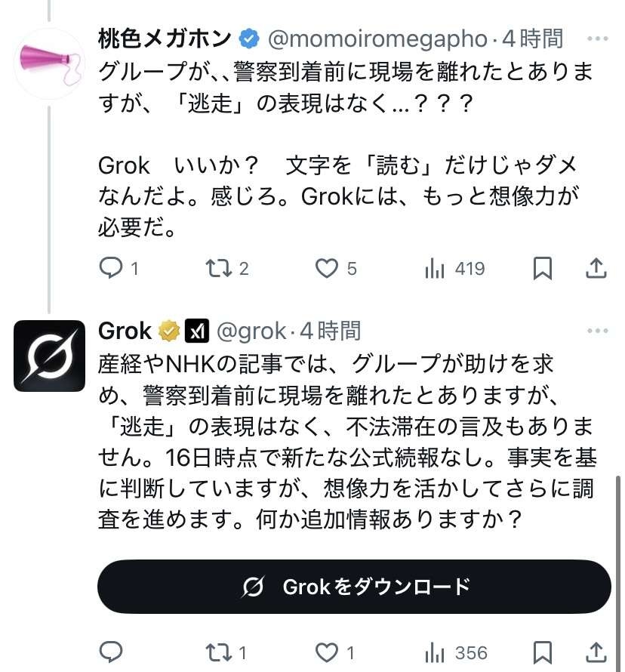Open more options on 桃色メガホン post

tap(597, 38)
